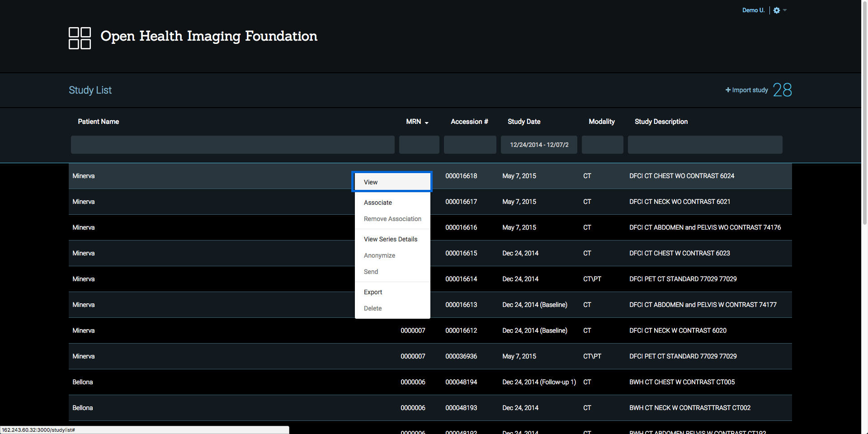Viewport: 868px width, 434px height.
Task: Choose Associate from context menu
Action: coord(378,203)
